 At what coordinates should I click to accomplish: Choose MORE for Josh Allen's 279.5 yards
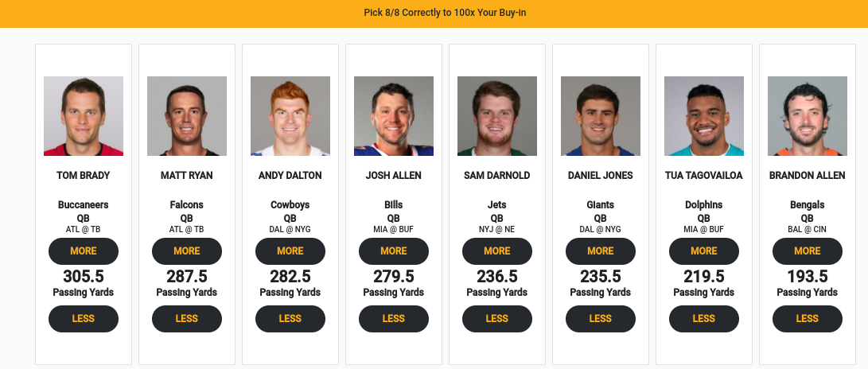tap(394, 251)
